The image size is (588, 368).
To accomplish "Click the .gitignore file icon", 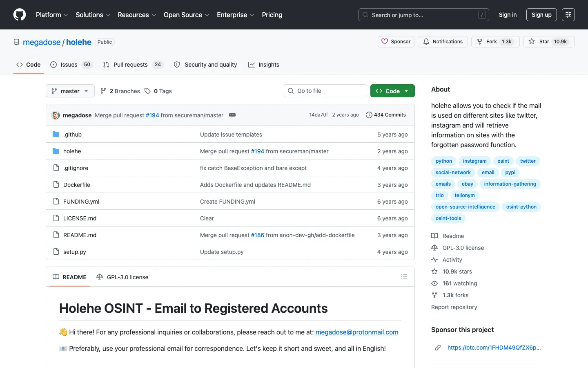I will (x=56, y=168).
